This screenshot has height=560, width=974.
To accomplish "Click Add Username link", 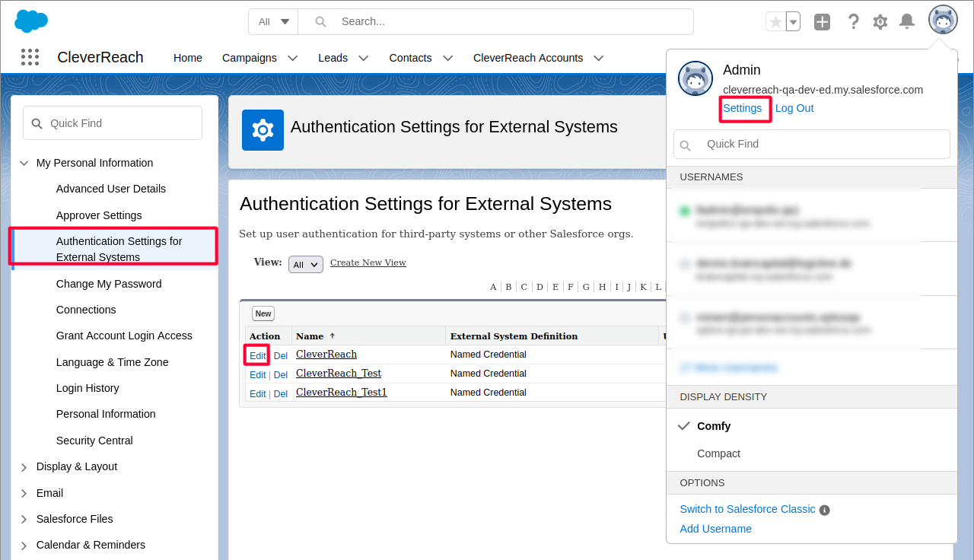I will (x=715, y=529).
